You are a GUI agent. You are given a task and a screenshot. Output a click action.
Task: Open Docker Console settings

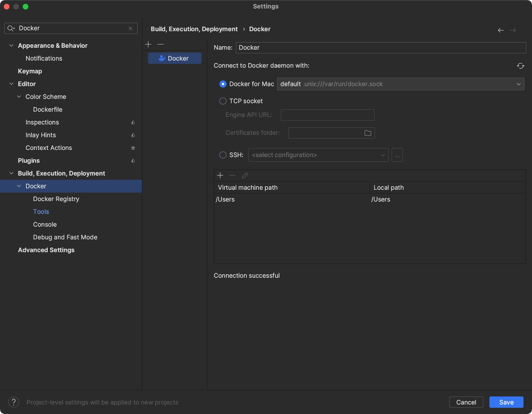(x=45, y=224)
